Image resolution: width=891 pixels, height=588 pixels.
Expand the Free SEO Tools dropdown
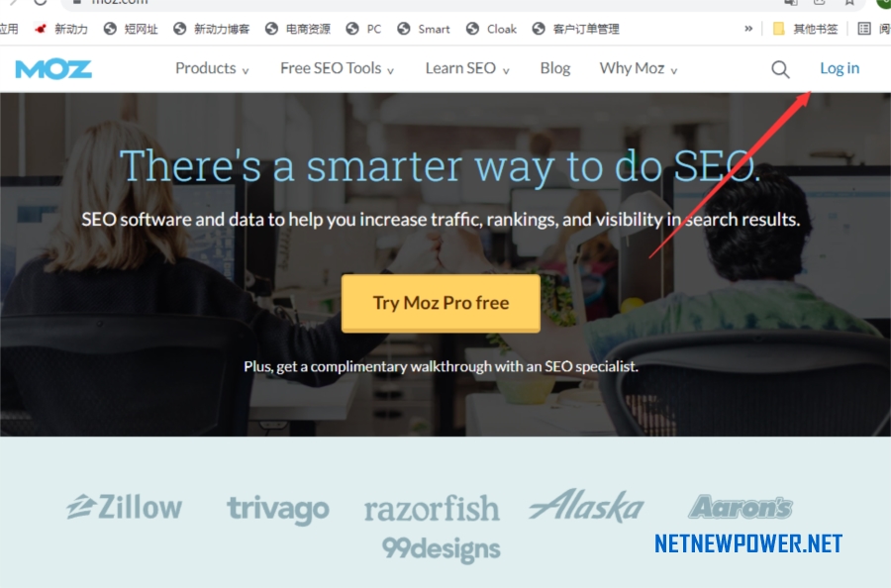(x=337, y=68)
